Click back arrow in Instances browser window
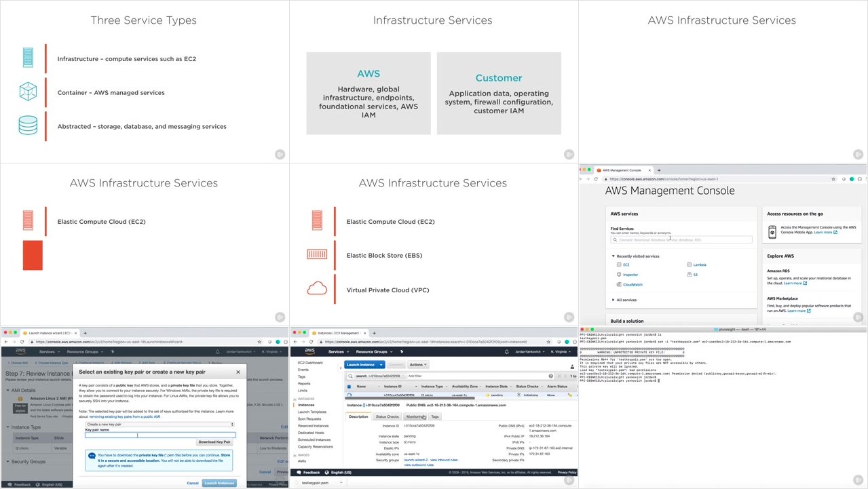The height and width of the screenshot is (489, 868). 294,342
